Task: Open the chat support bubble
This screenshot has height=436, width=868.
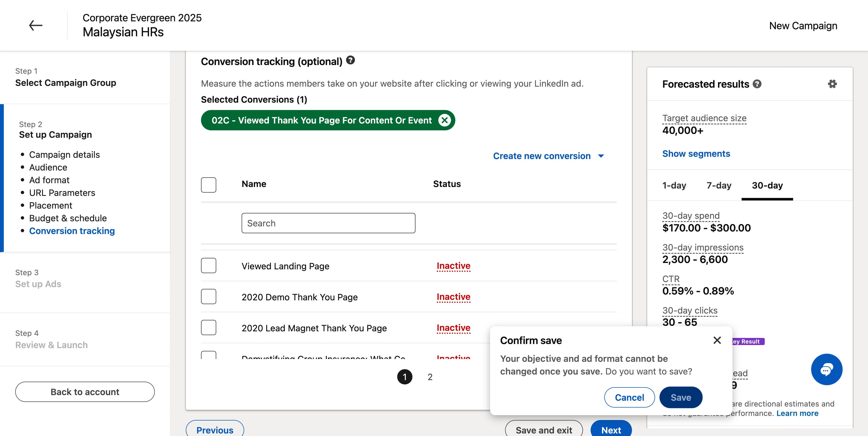Action: [827, 369]
